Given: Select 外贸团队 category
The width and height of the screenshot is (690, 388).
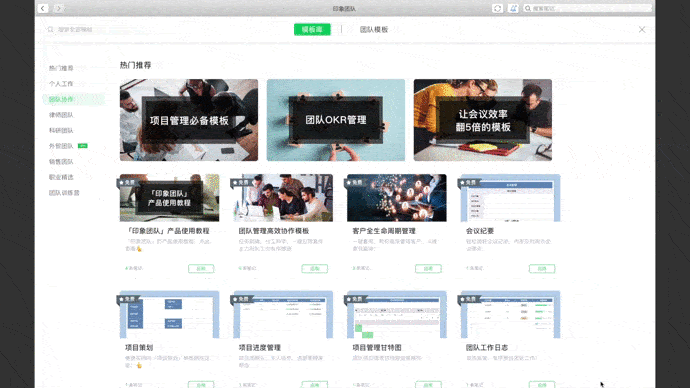Looking at the screenshot, I should click(x=61, y=146).
